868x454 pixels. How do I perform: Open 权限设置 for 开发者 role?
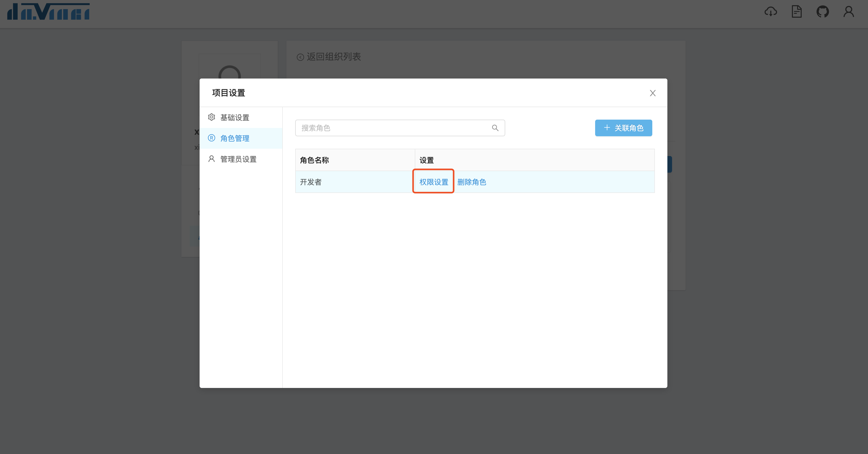point(434,182)
